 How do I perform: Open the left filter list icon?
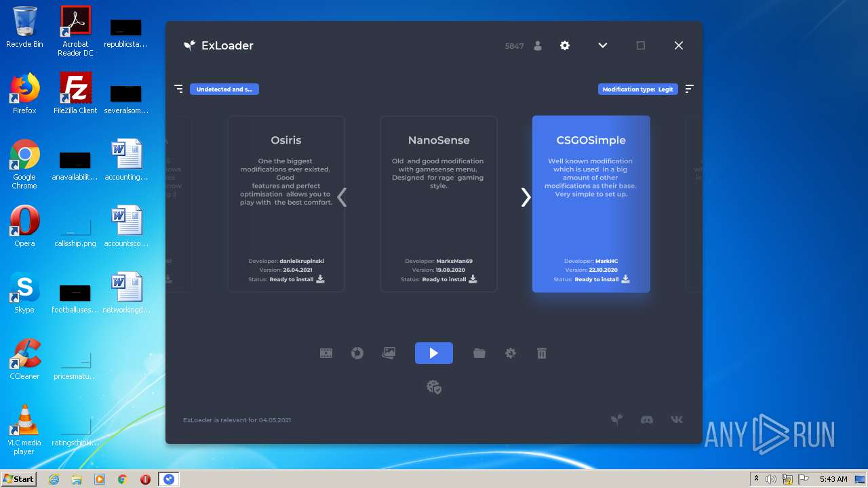point(179,89)
